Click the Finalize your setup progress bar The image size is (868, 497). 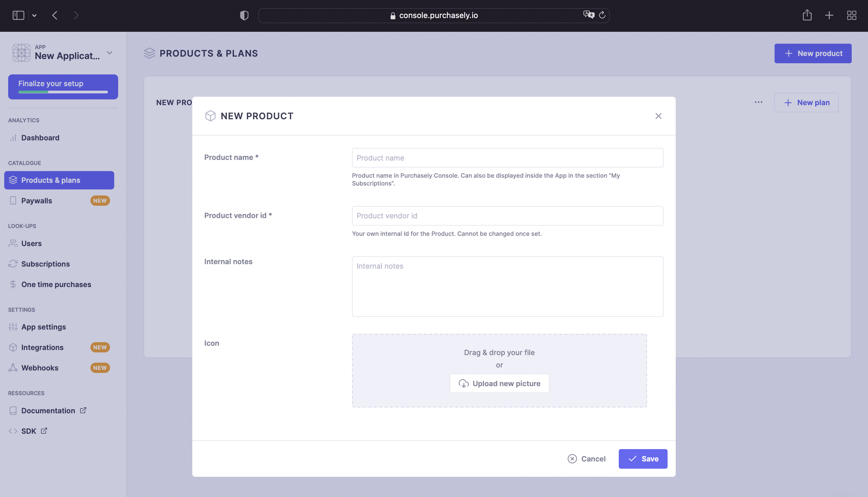pos(63,92)
